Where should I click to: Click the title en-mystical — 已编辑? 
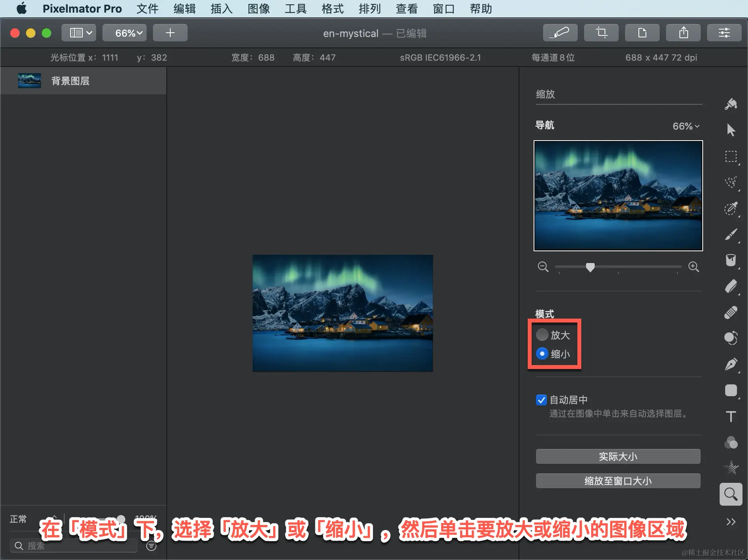375,33
